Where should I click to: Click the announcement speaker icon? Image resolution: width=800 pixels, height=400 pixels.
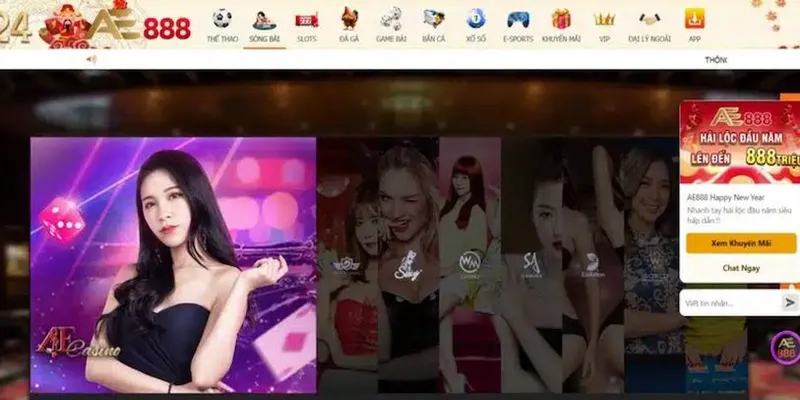91,59
